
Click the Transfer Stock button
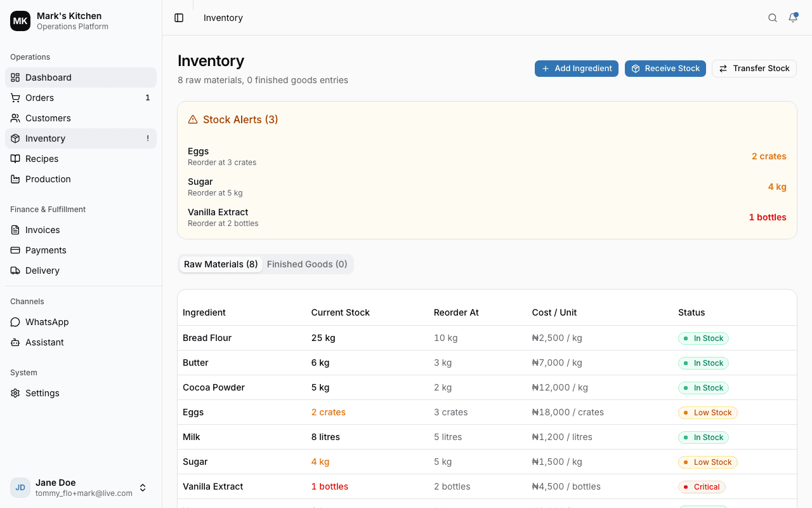[x=754, y=69]
